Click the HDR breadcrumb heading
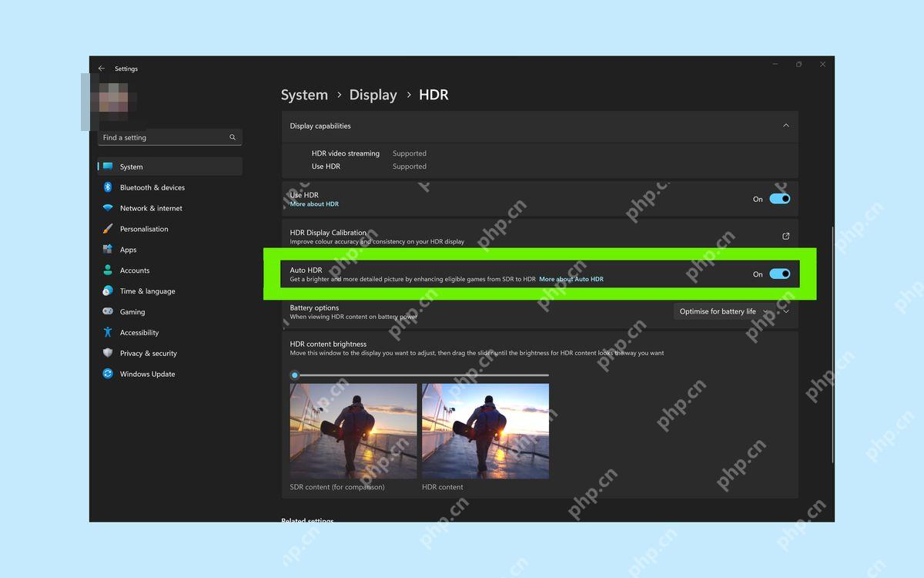 (x=434, y=95)
